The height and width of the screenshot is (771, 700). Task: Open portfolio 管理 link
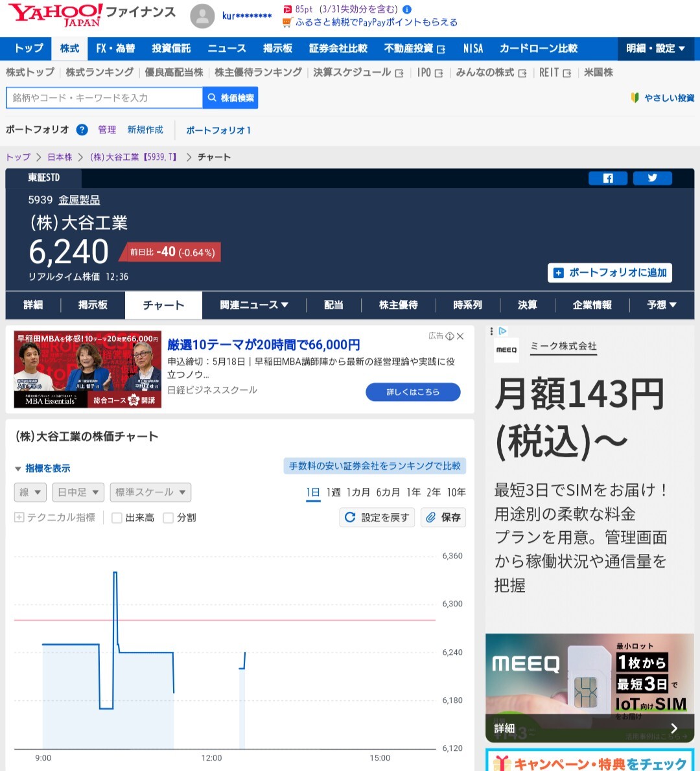click(107, 130)
